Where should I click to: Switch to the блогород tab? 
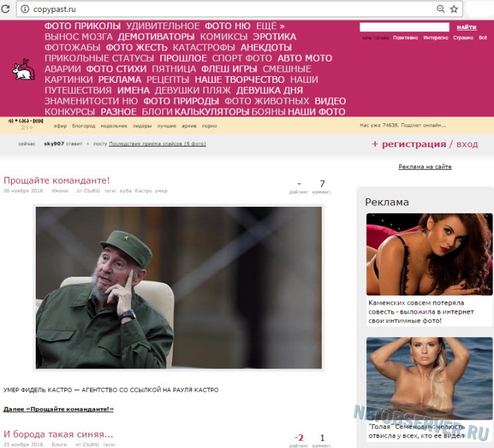(x=83, y=126)
